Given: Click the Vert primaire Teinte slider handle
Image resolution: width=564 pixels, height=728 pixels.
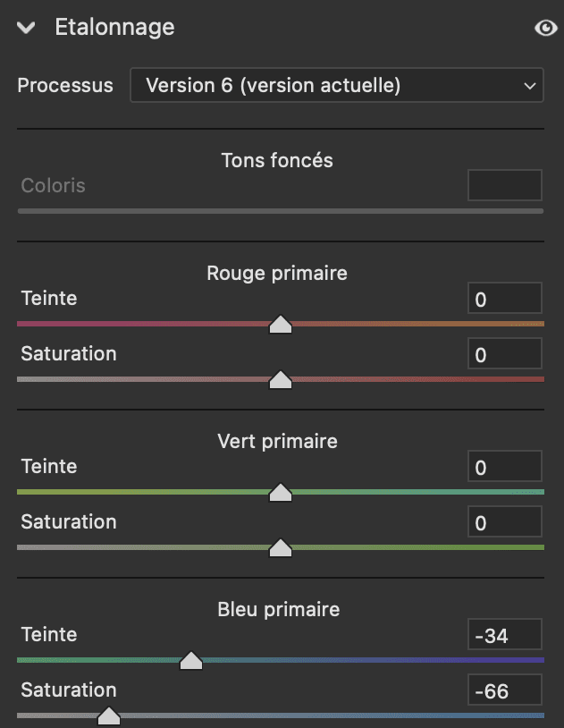Looking at the screenshot, I should tap(281, 493).
